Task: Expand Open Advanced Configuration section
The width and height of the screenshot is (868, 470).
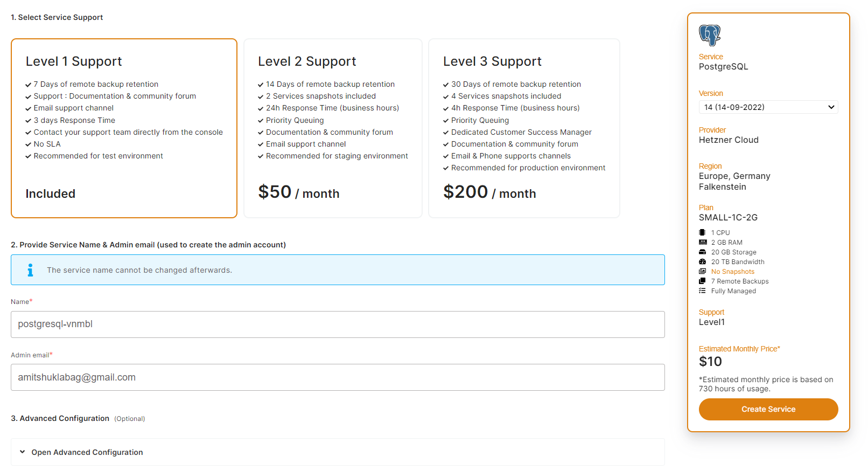Action: click(87, 452)
